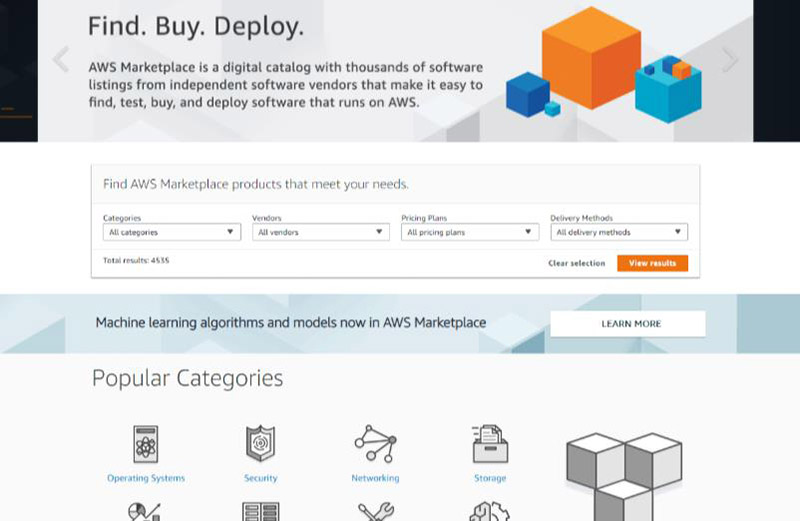Click the View results button
This screenshot has width=800, height=521.
[653, 263]
